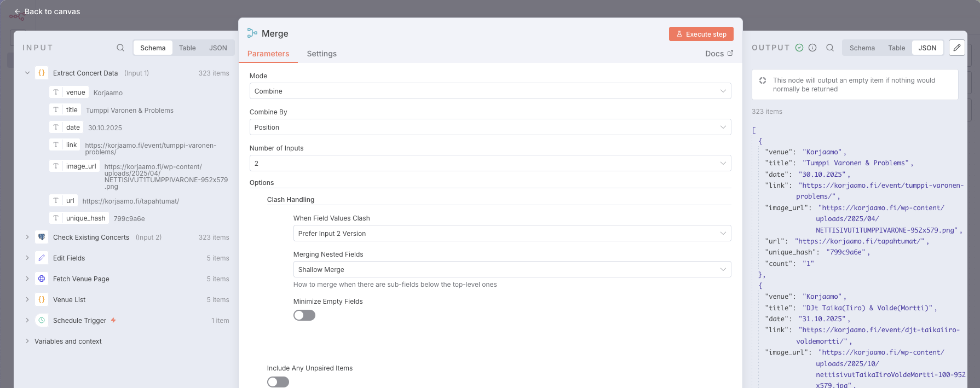Click the title field type icon
This screenshot has width=980, height=388.
[56, 109]
